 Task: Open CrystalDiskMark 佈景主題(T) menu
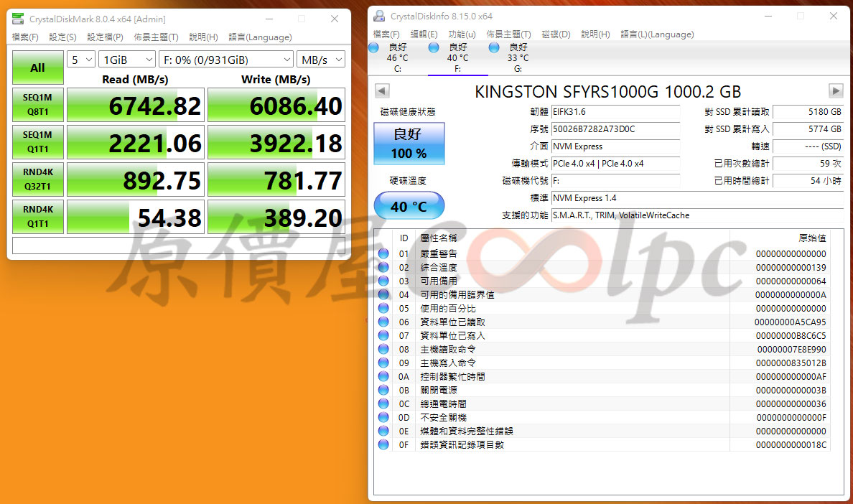point(156,37)
